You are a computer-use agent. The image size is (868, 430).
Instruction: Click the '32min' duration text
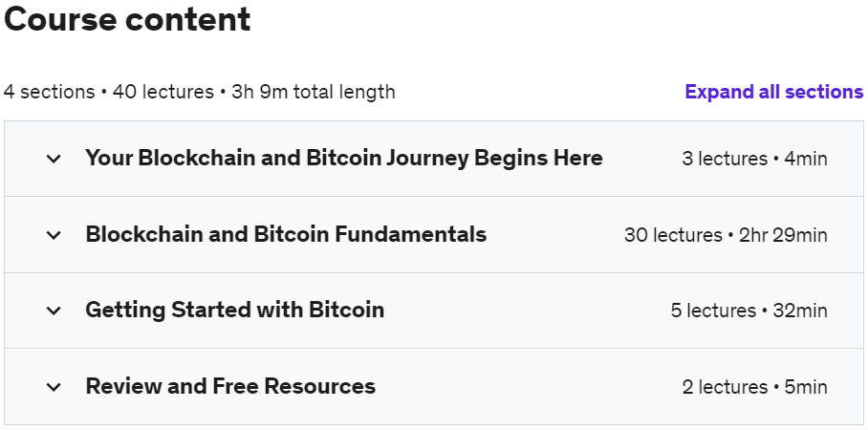[799, 311]
